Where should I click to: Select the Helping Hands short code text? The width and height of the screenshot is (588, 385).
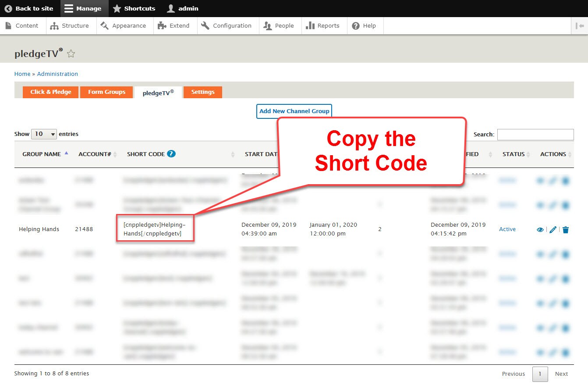(155, 229)
